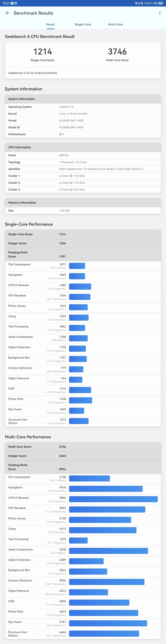
Task: Open the three-dot overflow menu
Action: point(160,13)
